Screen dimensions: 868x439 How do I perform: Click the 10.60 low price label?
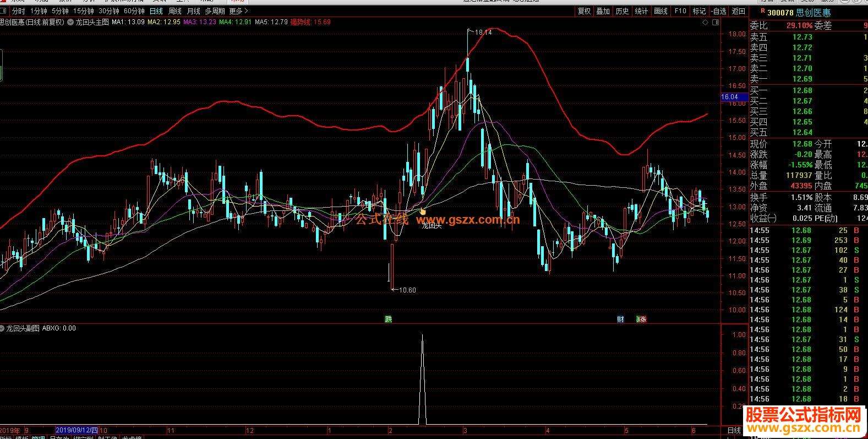[407, 290]
